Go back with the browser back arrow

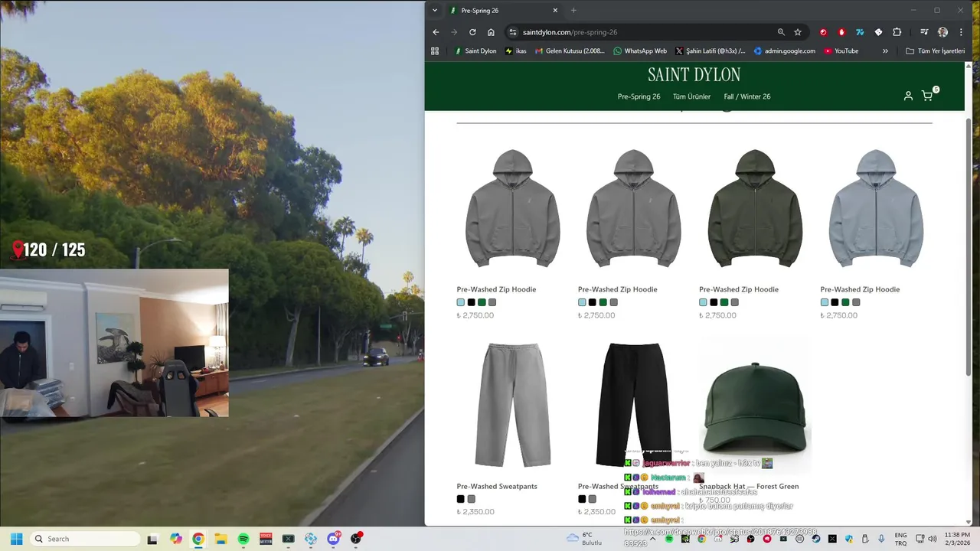[x=436, y=32]
